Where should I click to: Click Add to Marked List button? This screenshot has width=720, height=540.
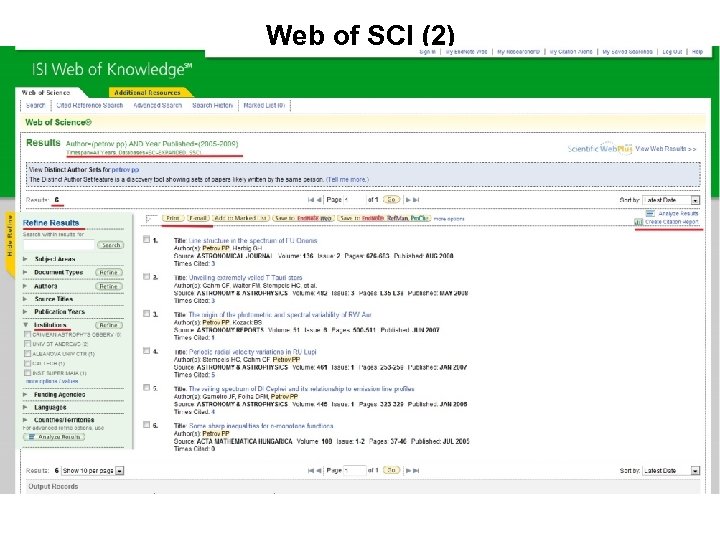[241, 219]
